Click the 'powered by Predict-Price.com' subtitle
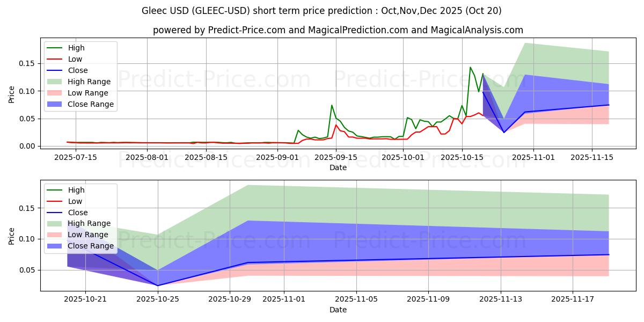The image size is (644, 322). click(x=338, y=30)
